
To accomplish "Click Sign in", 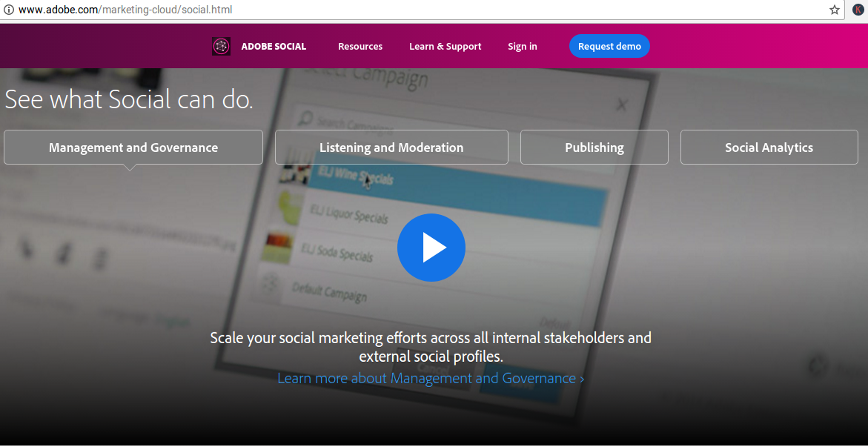I will click(522, 46).
